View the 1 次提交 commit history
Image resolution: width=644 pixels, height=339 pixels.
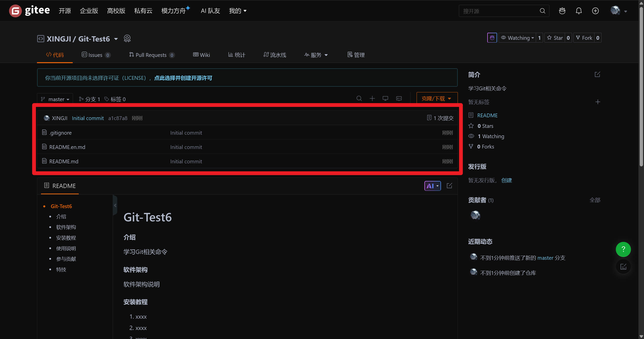pyautogui.click(x=440, y=118)
